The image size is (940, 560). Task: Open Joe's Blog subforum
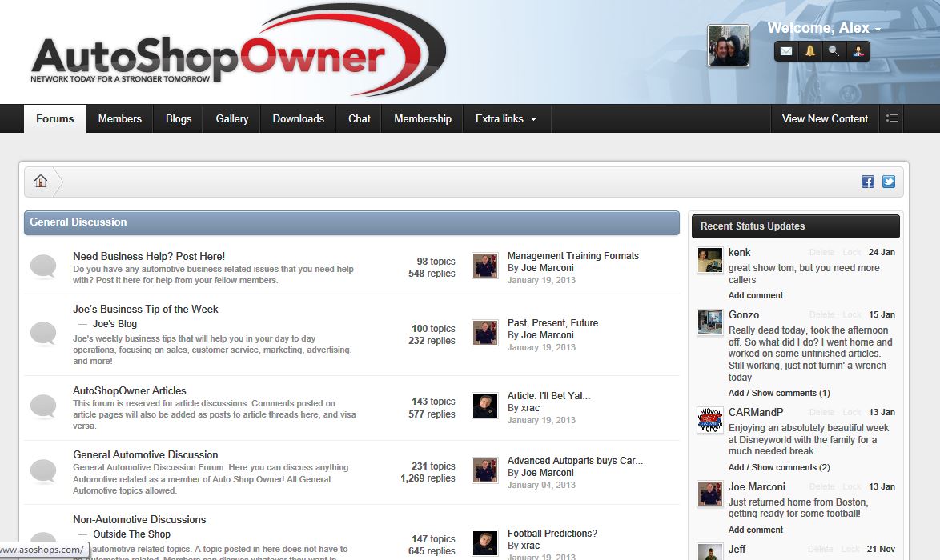(114, 324)
